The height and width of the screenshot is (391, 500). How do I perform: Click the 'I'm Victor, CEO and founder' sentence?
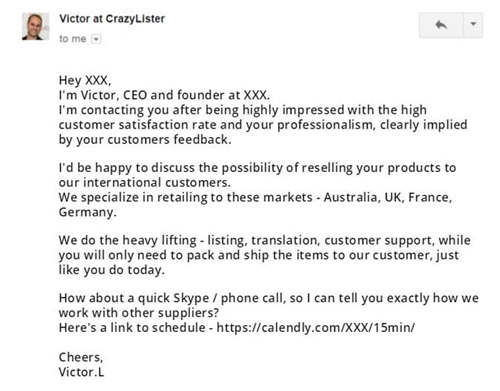pyautogui.click(x=164, y=95)
